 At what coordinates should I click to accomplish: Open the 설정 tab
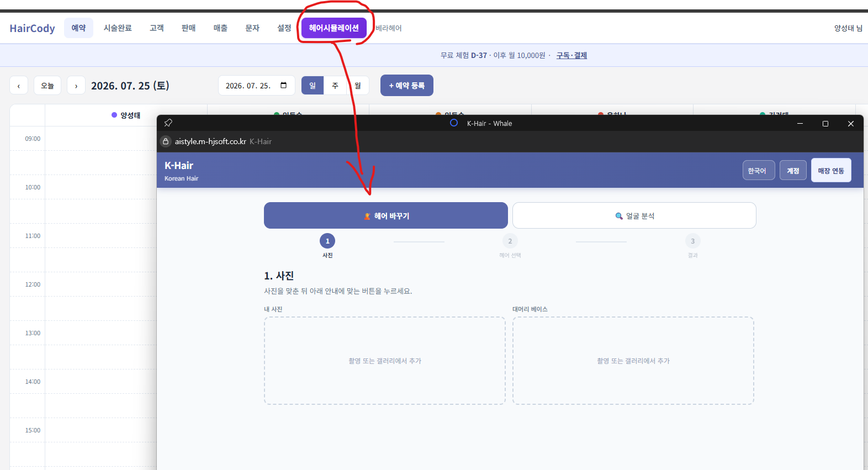coord(284,28)
